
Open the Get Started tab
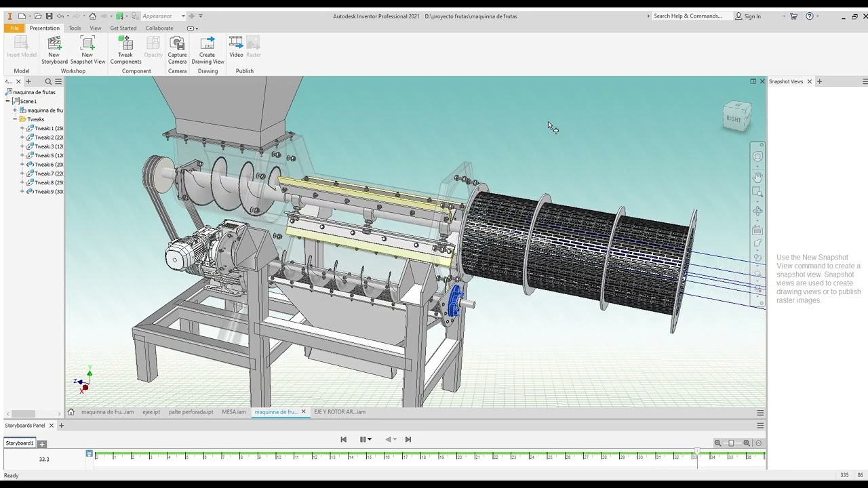(x=123, y=28)
